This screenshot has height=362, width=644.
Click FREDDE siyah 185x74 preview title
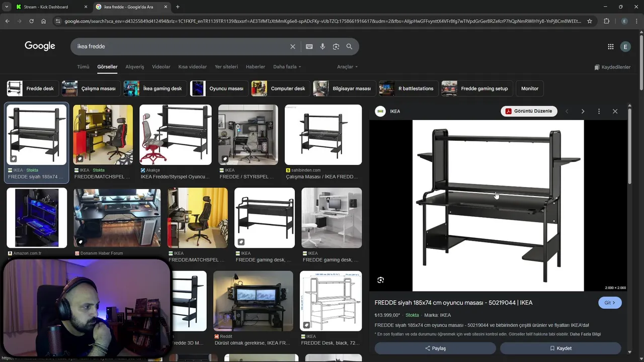(x=453, y=303)
